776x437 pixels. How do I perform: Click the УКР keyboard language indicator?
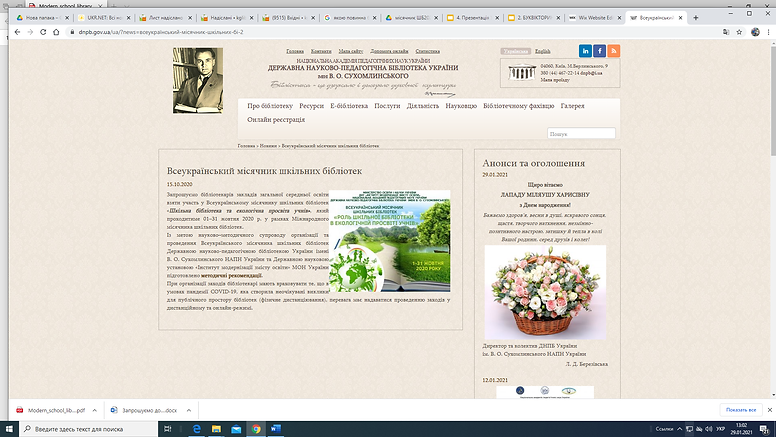[x=721, y=429]
